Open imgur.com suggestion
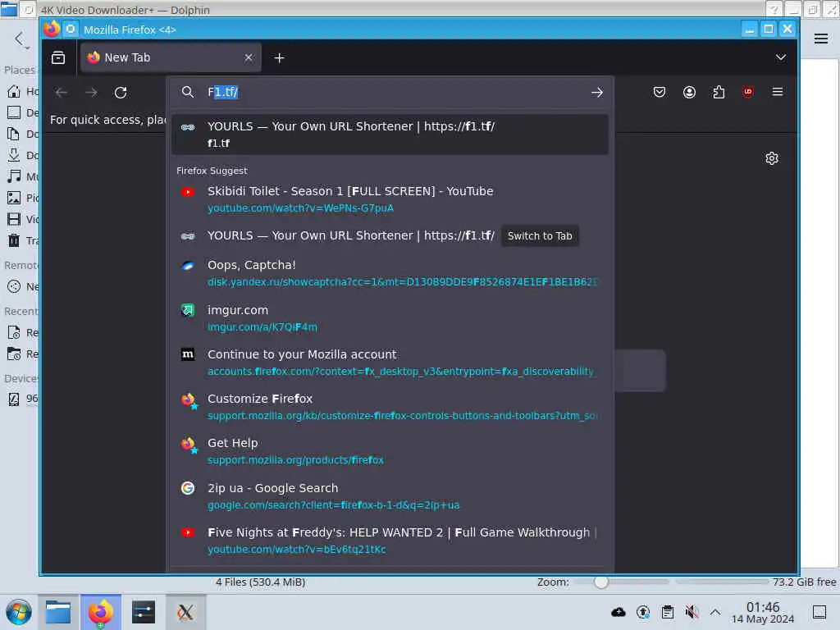This screenshot has width=840, height=630. tap(390, 317)
